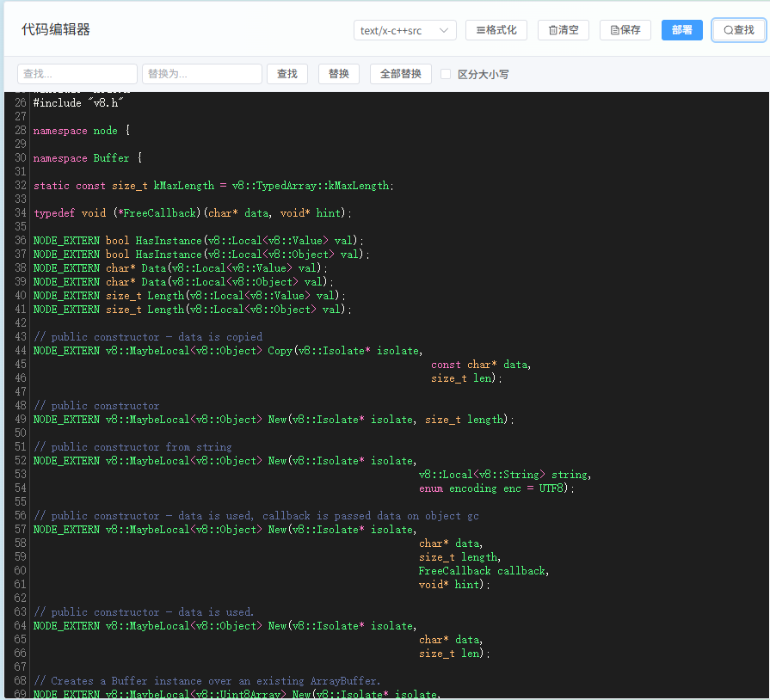Click the "enum encoding enc = UTF8" line
Image resolution: width=770 pixels, height=700 pixels.
tap(496, 488)
